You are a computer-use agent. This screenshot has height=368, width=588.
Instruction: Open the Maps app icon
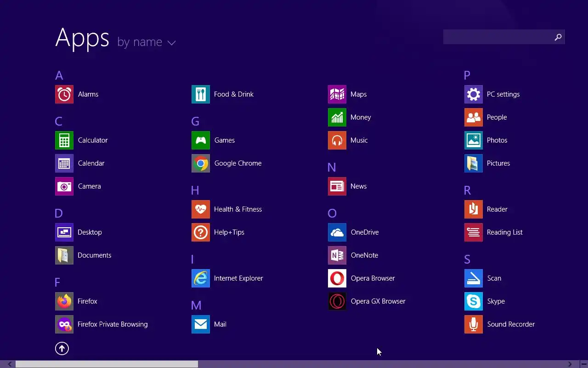337,94
